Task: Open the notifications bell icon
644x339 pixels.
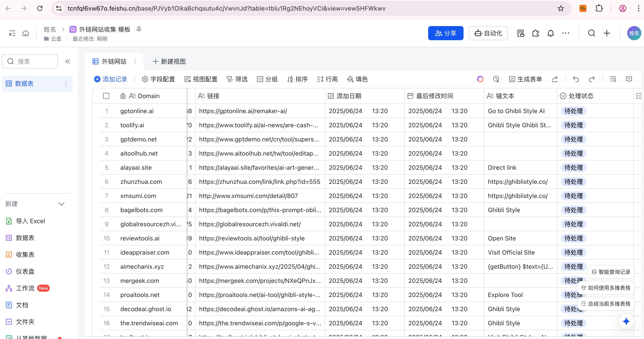Action: [550, 33]
